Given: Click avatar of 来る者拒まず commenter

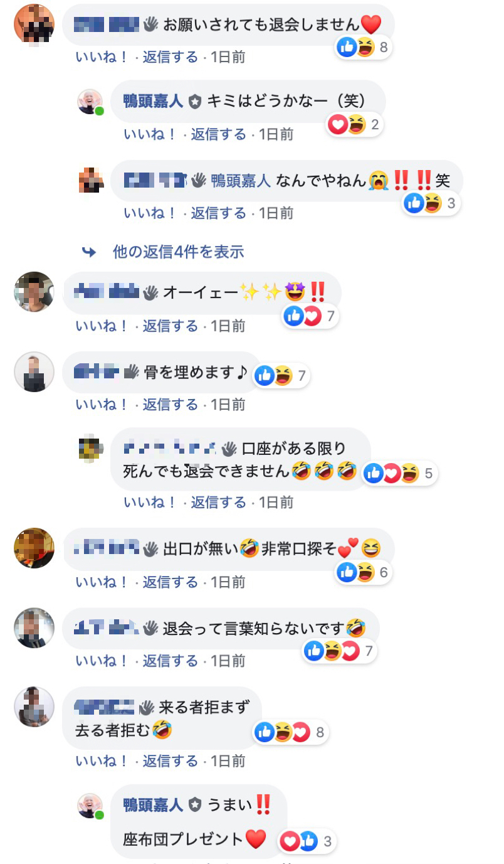Looking at the screenshot, I should tap(34, 707).
